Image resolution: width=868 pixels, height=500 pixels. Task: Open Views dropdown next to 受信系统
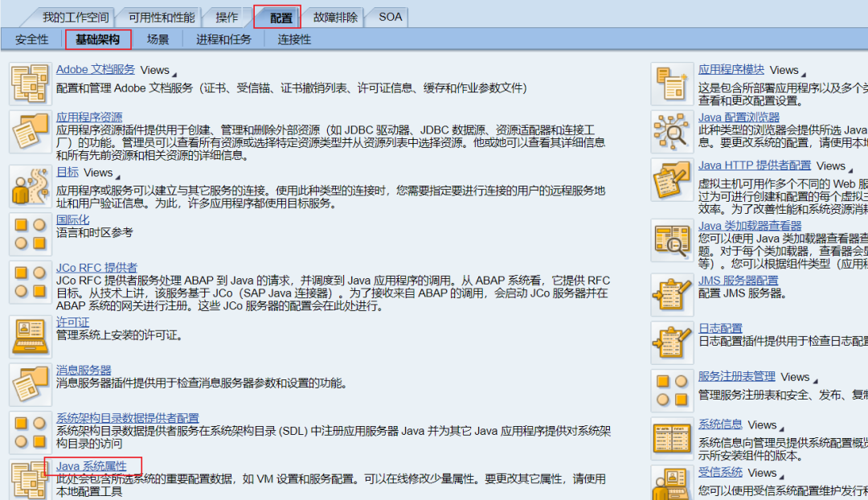pyautogui.click(x=766, y=473)
